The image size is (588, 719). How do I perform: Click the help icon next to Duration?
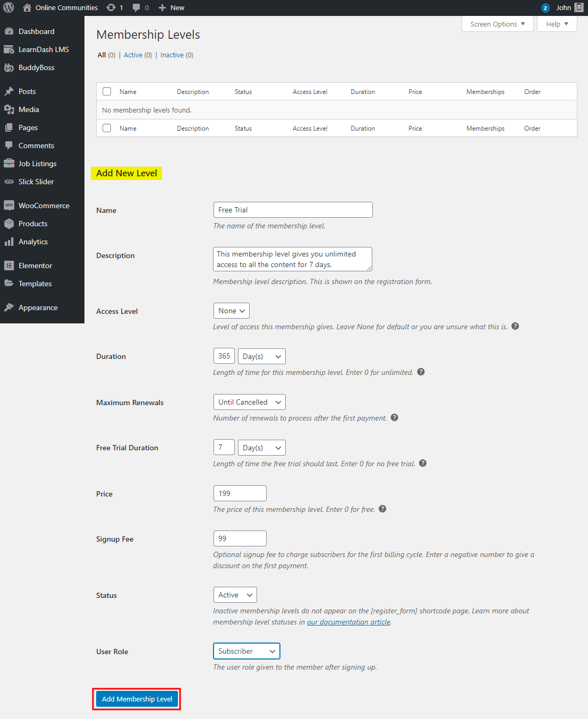tap(421, 372)
